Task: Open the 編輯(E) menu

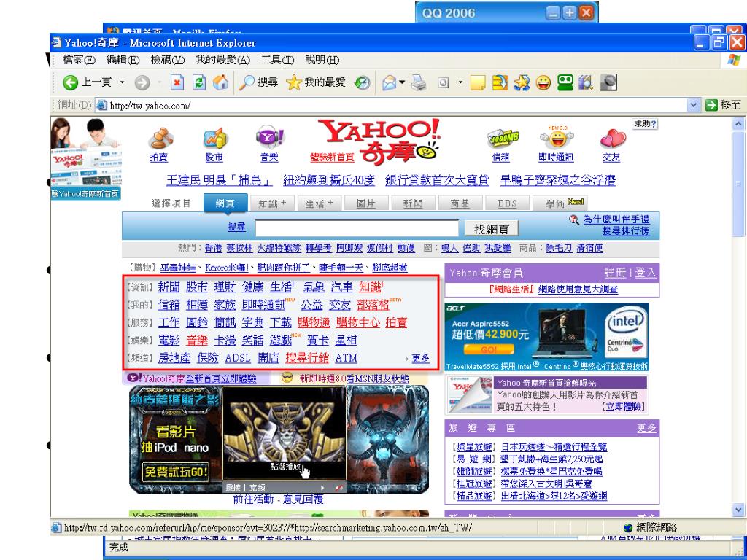Action: coord(123,60)
